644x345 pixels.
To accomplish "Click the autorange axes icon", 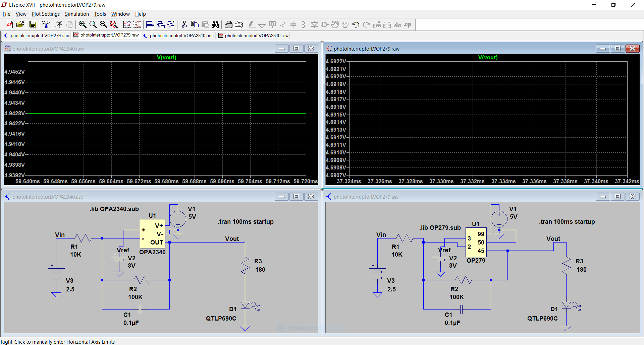I will [x=137, y=24].
